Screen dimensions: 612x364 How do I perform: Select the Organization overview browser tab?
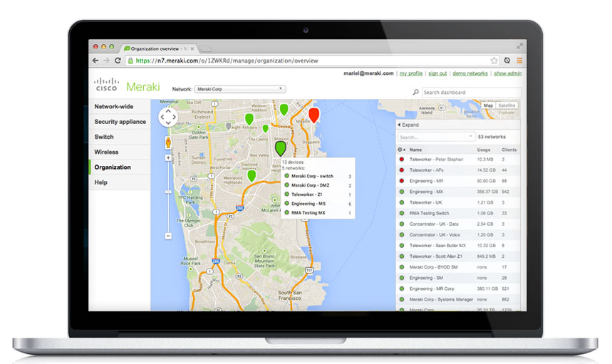click(x=158, y=48)
